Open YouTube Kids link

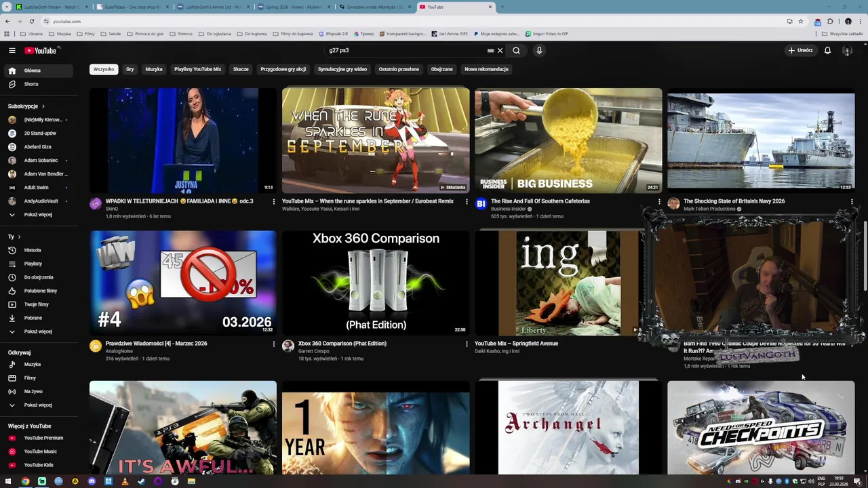click(x=38, y=465)
